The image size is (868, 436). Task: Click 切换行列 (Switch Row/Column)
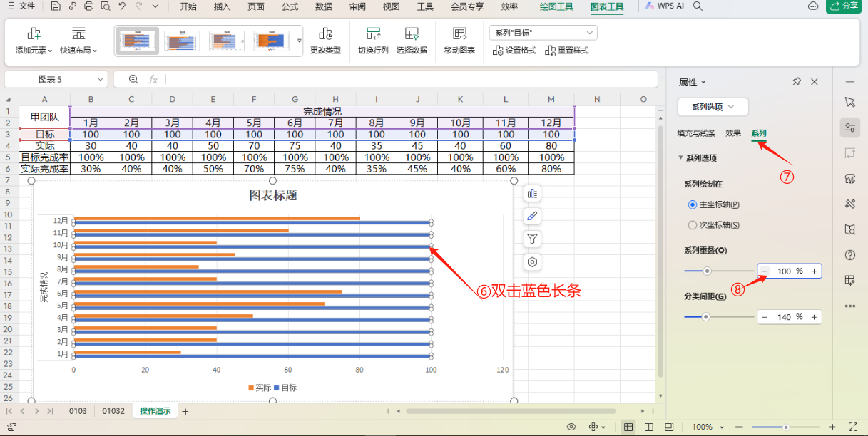(373, 41)
